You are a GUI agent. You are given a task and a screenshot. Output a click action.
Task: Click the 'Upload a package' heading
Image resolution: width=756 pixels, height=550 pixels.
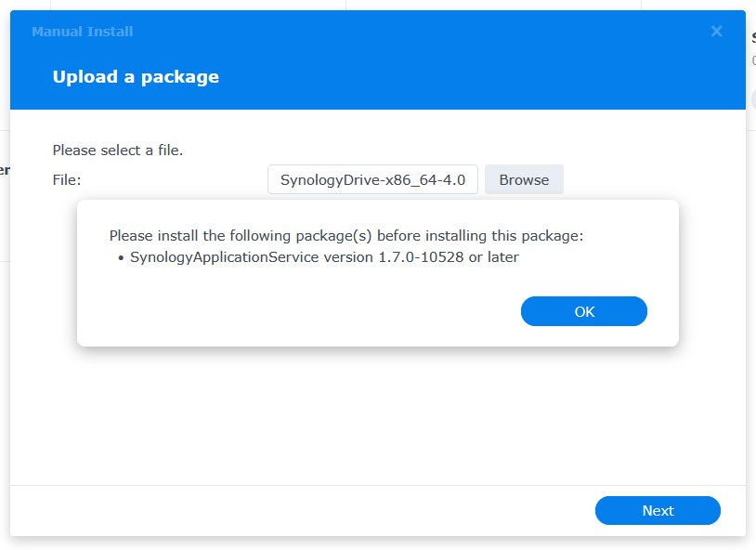point(136,77)
